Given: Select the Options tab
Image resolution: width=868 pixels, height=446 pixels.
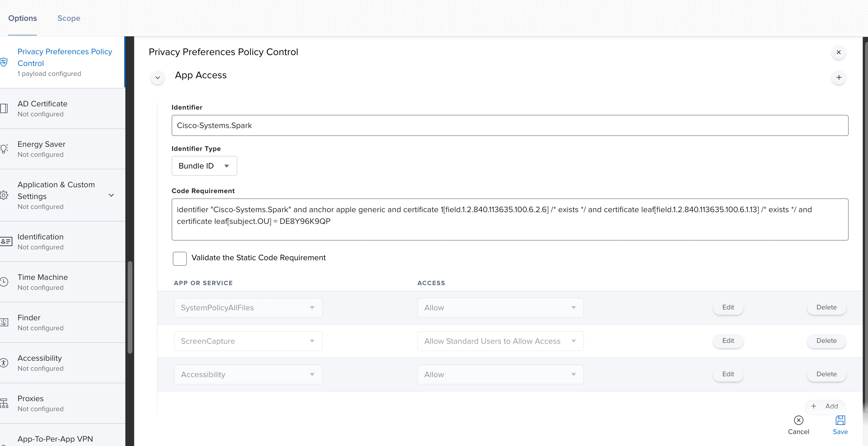Looking at the screenshot, I should click(x=23, y=18).
